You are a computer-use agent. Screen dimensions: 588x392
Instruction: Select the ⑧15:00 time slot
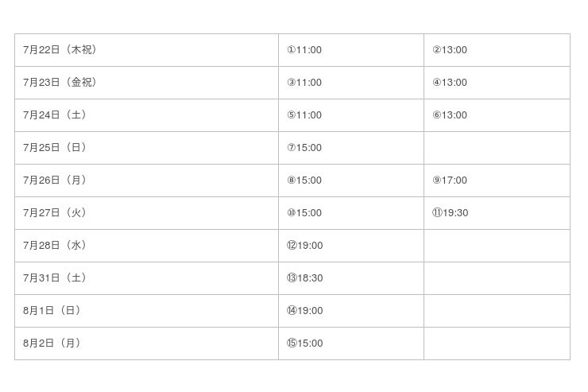point(304,180)
